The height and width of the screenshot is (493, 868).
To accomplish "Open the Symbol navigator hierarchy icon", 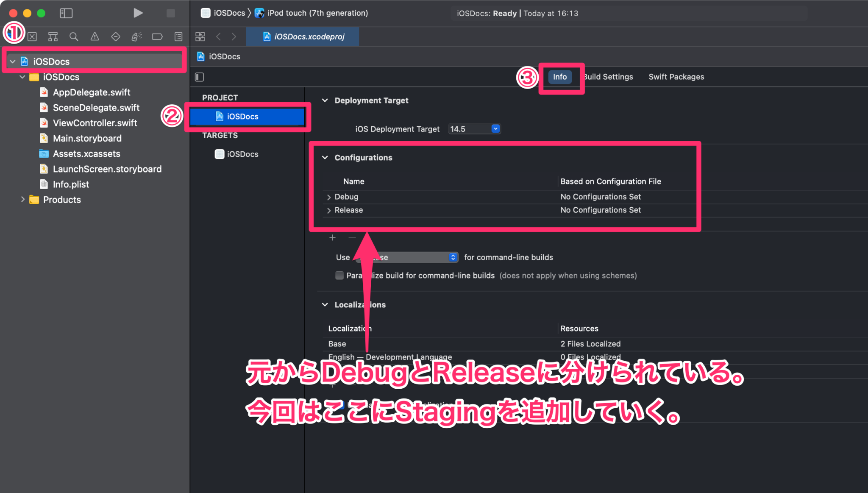I will coord(53,36).
